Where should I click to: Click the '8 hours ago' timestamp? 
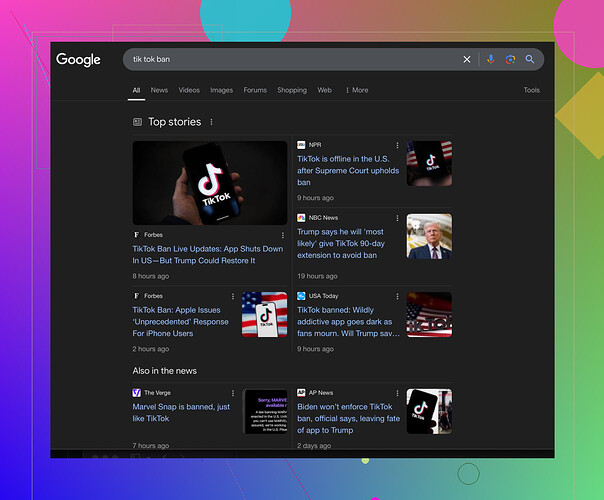click(151, 276)
